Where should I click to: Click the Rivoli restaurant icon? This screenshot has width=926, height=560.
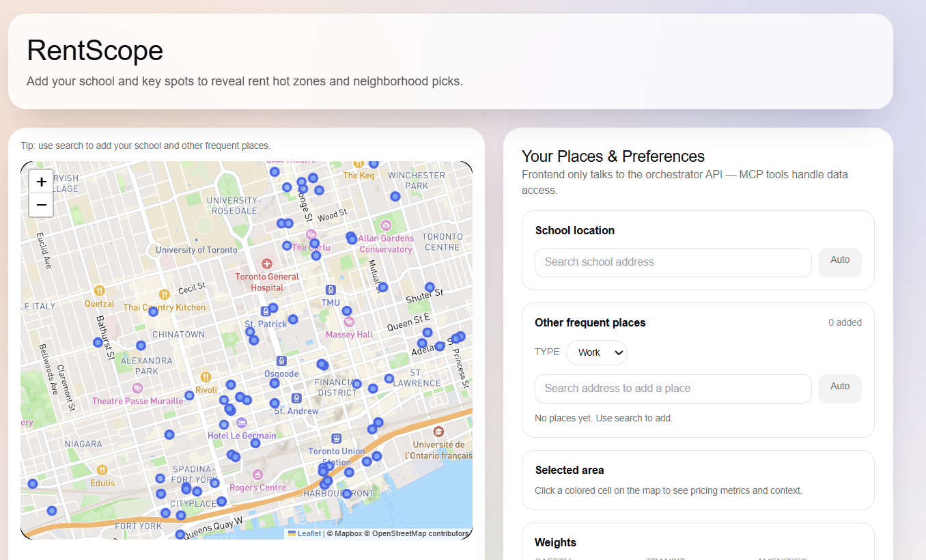[206, 377]
